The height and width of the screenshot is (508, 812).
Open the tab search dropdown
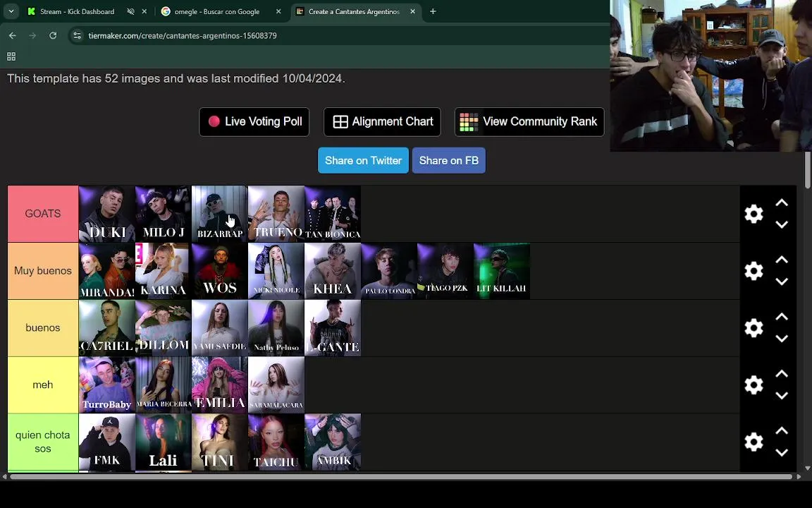pyautogui.click(x=11, y=11)
